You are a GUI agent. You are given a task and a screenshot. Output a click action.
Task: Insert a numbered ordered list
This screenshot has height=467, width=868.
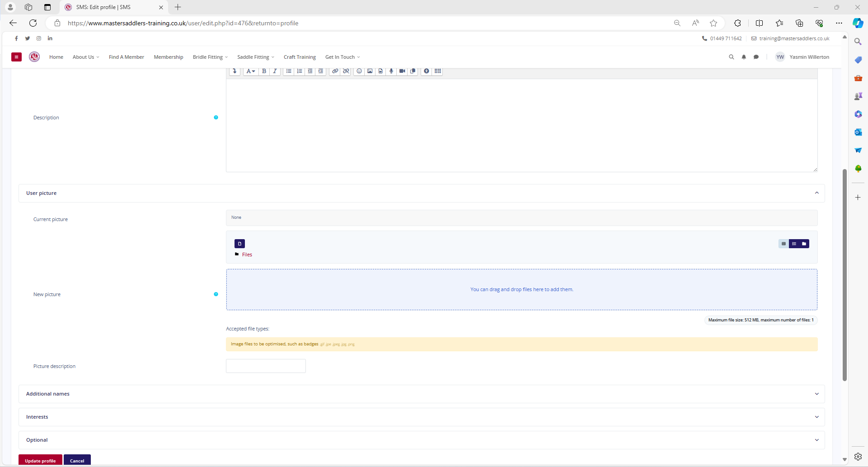[x=300, y=71]
